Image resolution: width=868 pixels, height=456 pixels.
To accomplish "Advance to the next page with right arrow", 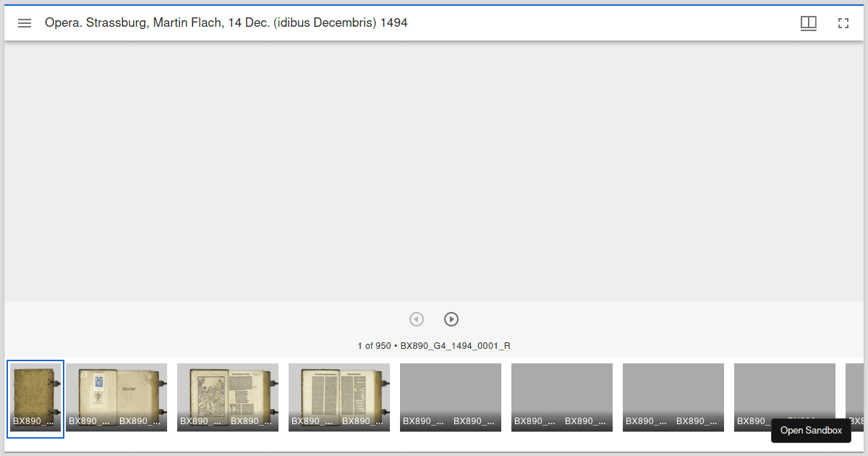I will (451, 318).
